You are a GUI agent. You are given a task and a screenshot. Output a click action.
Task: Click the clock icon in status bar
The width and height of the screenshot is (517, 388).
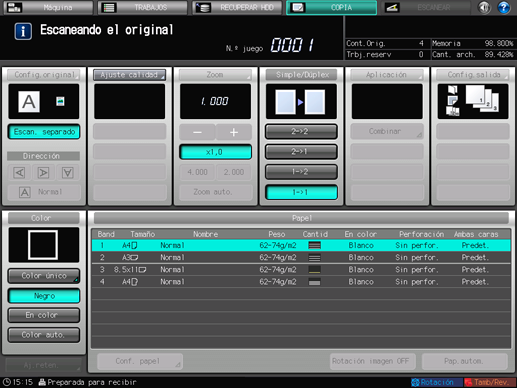(7, 382)
